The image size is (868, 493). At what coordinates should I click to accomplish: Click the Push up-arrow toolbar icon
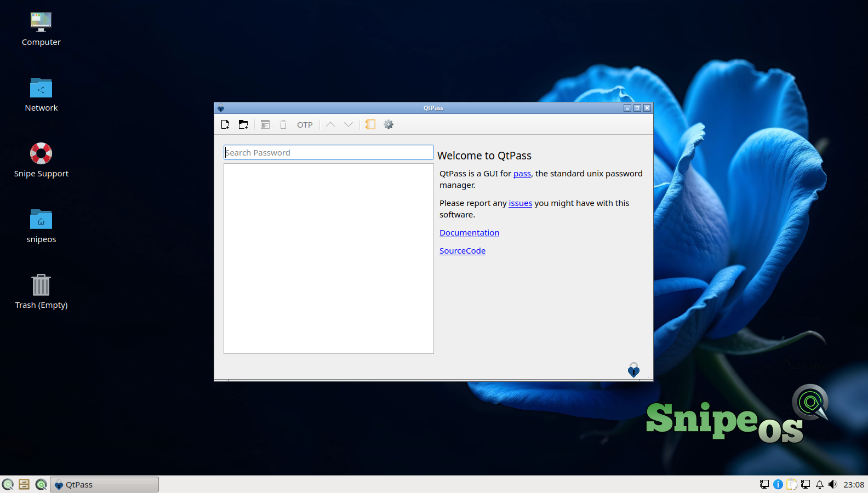330,125
